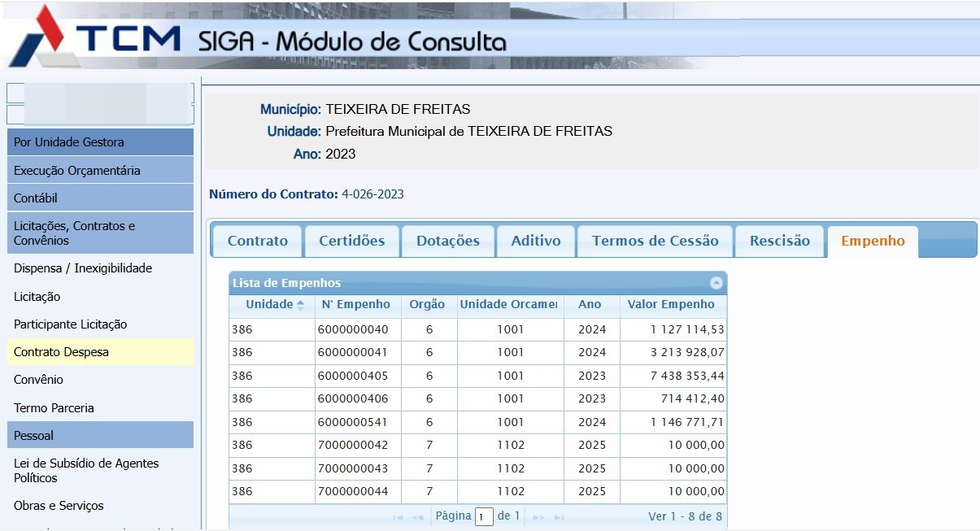Expand the Pessoal sidebar section
The image size is (980, 531).
click(x=100, y=435)
